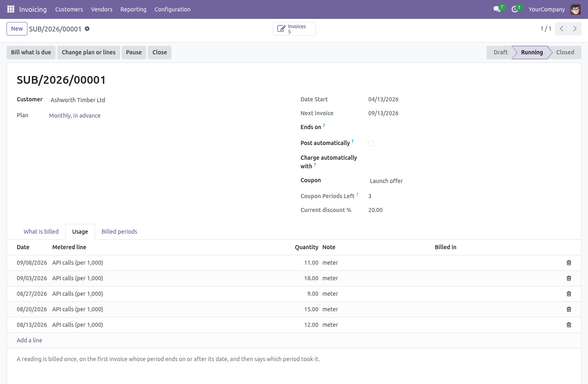This screenshot has width=588, height=384.
Task: Open the user avatar menu
Action: pos(575,9)
